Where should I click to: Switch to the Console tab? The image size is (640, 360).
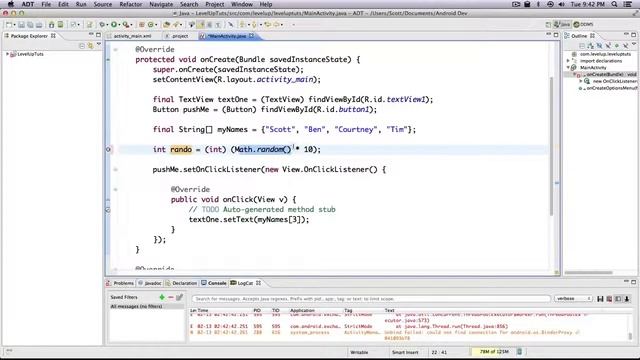click(213, 283)
